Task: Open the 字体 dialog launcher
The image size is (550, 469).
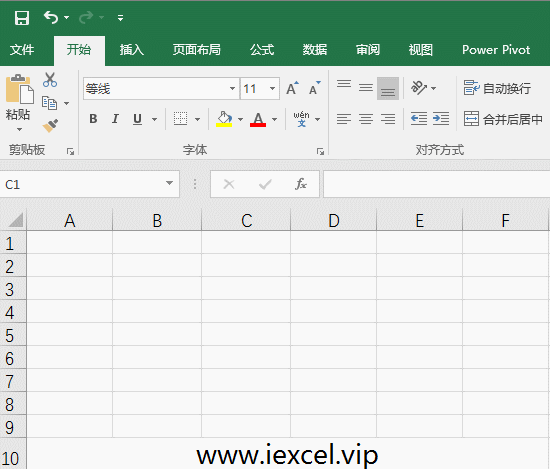Action: pyautogui.click(x=320, y=152)
